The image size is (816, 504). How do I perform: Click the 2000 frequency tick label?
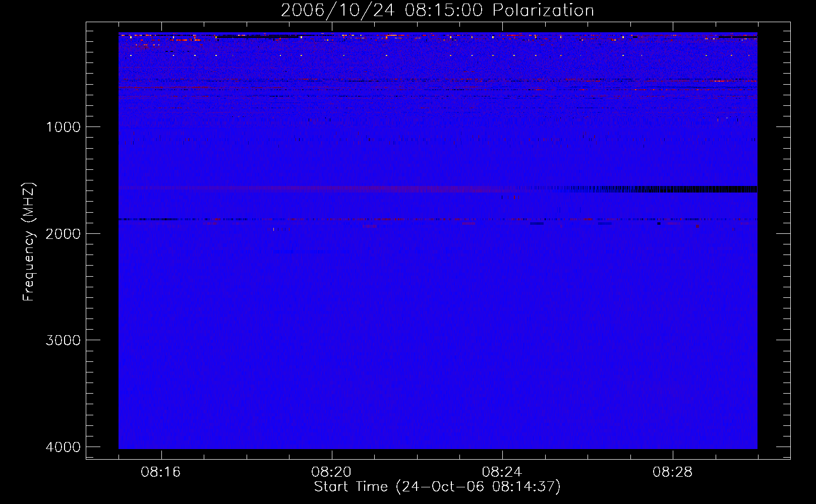pyautogui.click(x=63, y=233)
